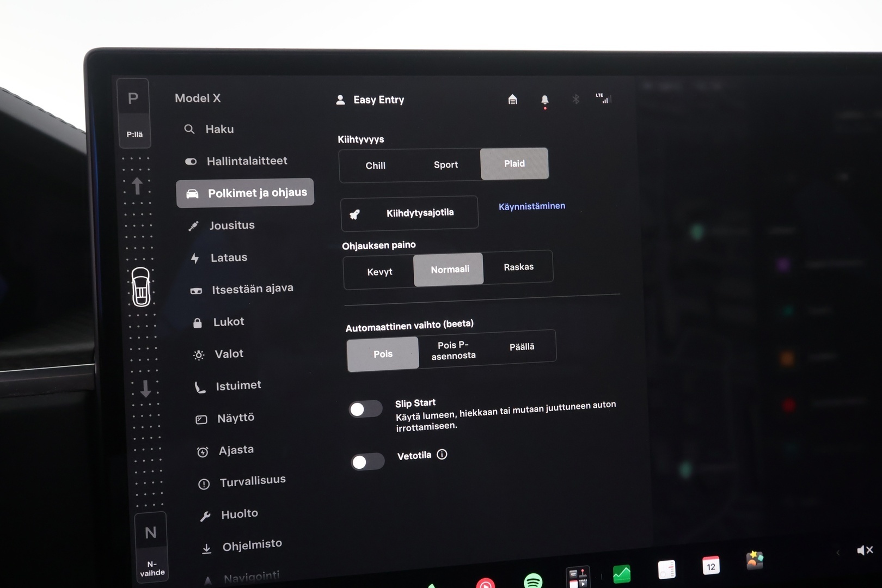882x588 pixels.
Task: Select Chill acceleration mode
Action: [375, 166]
